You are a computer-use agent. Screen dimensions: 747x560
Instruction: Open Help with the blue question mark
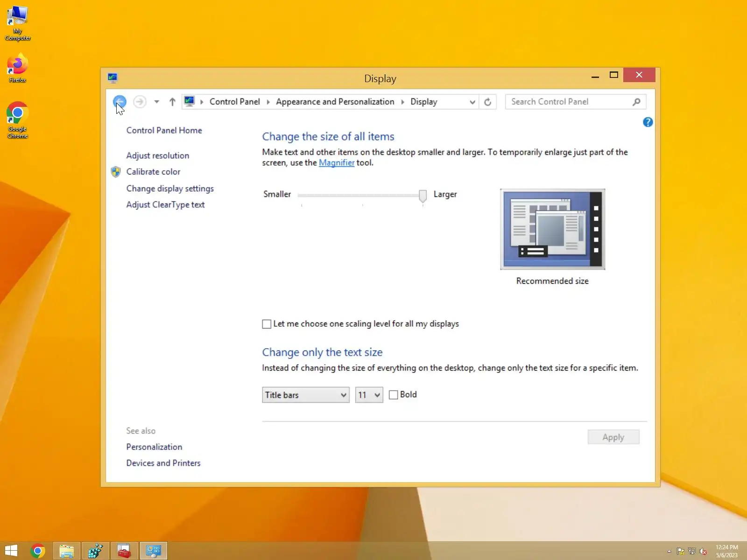pyautogui.click(x=648, y=122)
